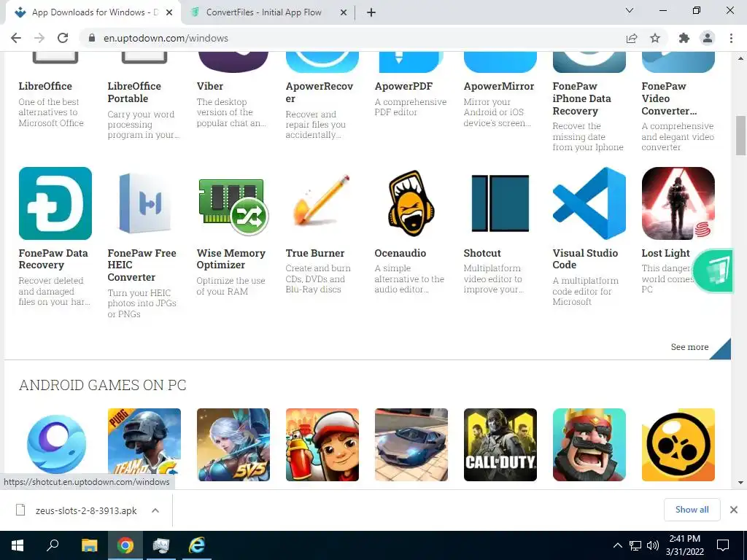Open the LibreOffice title link
The image size is (747, 560).
pos(45,86)
